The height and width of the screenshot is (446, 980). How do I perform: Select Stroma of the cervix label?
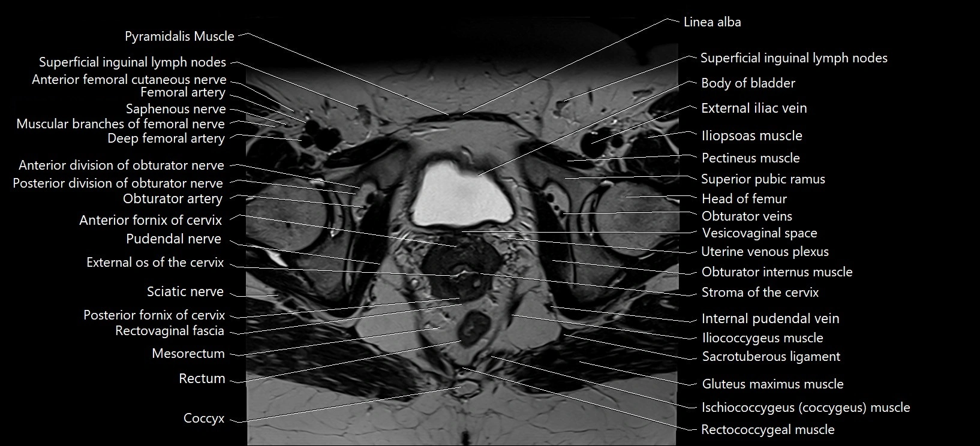pos(760,293)
